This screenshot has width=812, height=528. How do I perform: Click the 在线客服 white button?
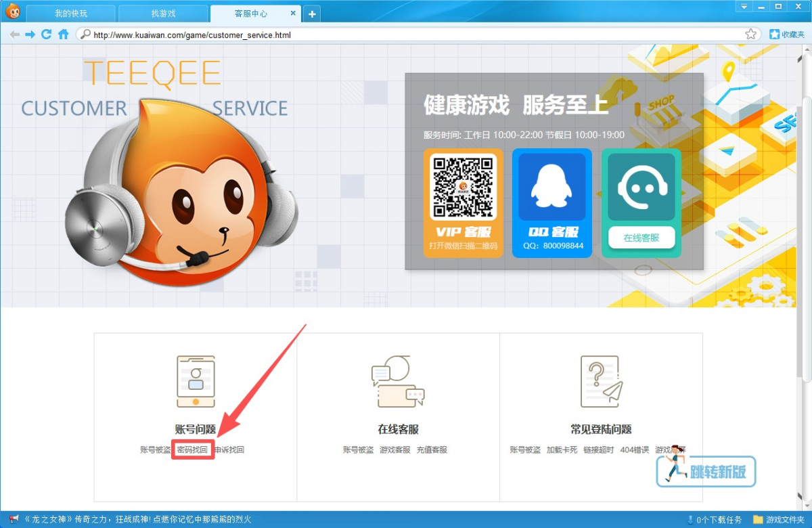click(641, 238)
